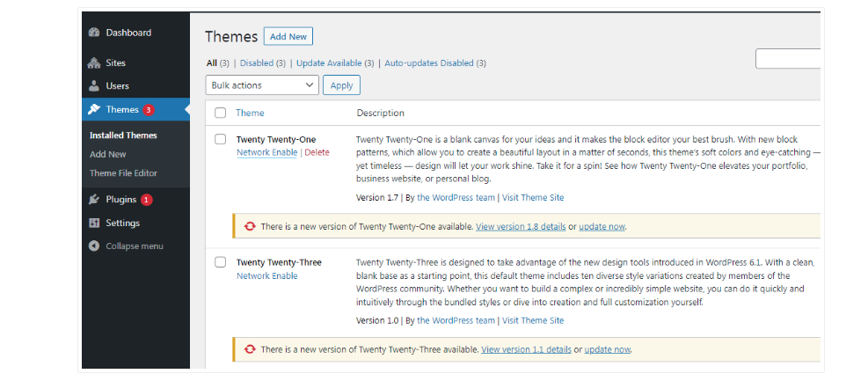868x381 pixels.
Task: Click the red Plugins update count badge
Action: coord(146,200)
